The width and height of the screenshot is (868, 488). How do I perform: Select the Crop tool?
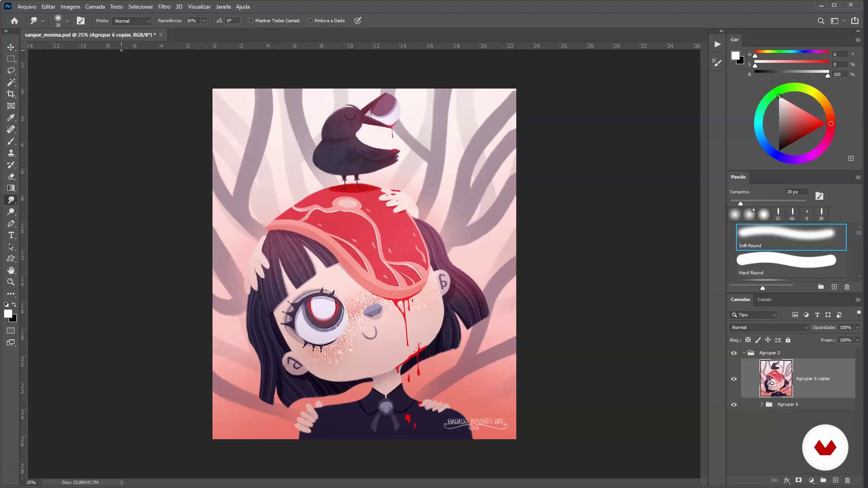(11, 94)
